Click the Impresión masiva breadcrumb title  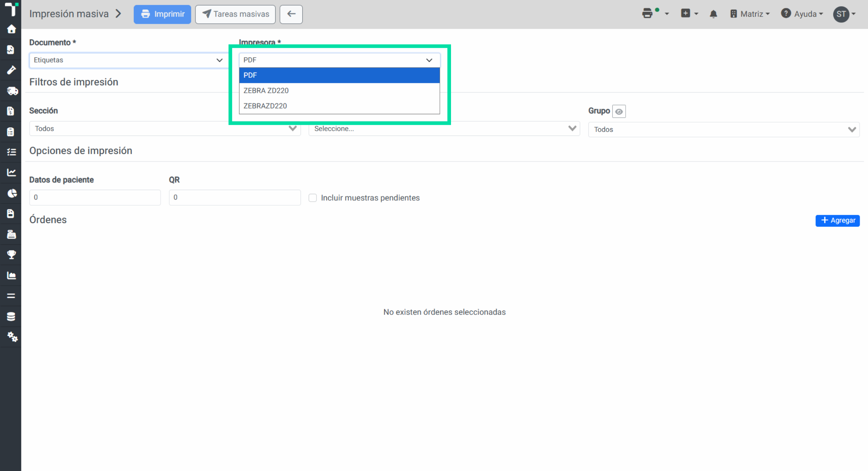69,14
